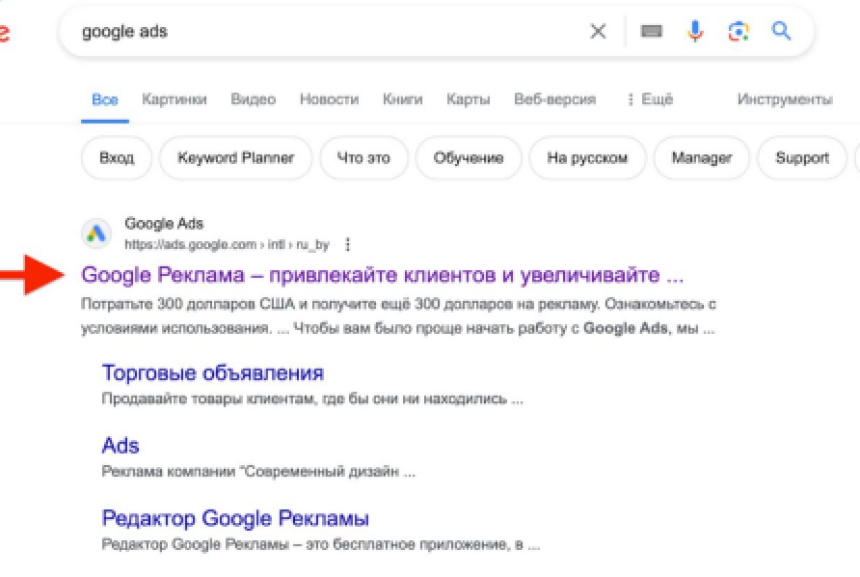The image size is (860, 577).
Task: Select the На русском chip
Action: point(587,158)
